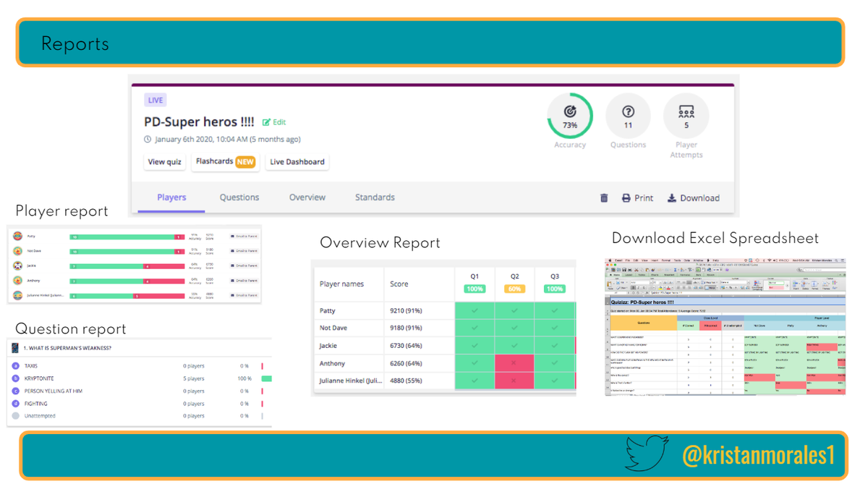Click the Unattempted row
The width and height of the screenshot is (868, 484).
point(140,416)
